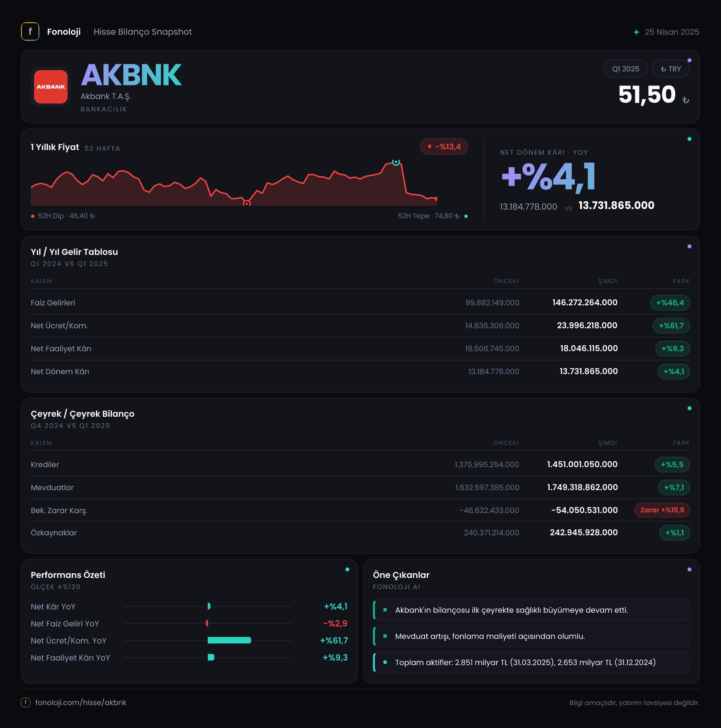
Task: Click the "52H Dip · 46,40" label
Action: point(66,216)
